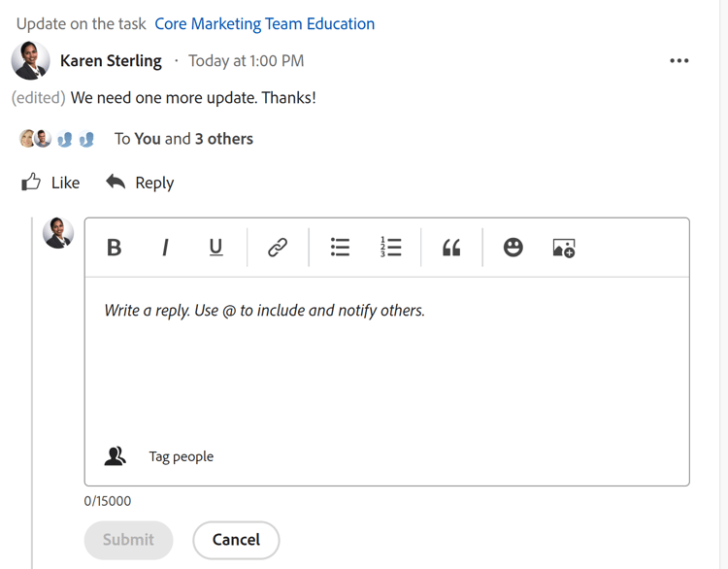Underline text using the U icon

(x=215, y=248)
